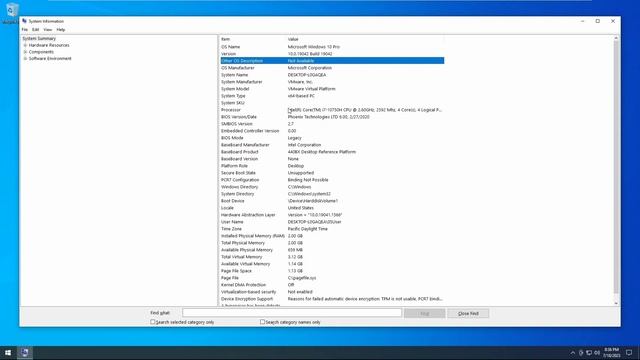
Task: Select the BIOS Version/Date row
Action: pyautogui.click(x=332, y=117)
